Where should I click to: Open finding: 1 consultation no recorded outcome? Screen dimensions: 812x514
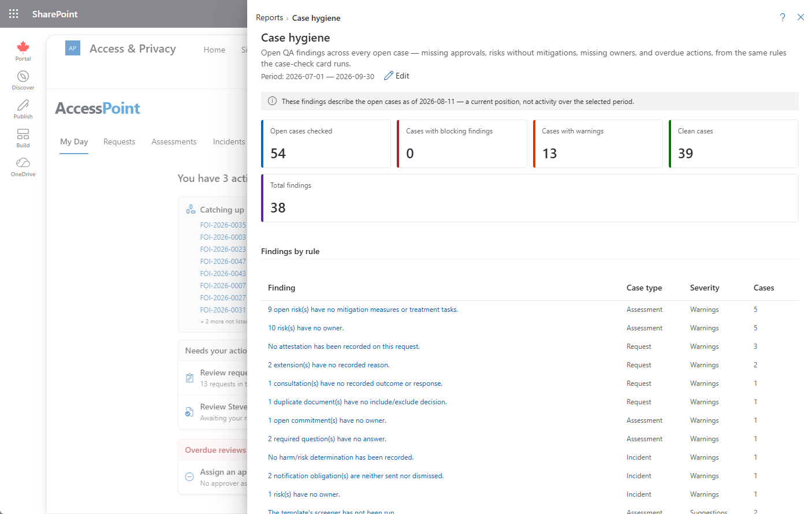point(355,383)
